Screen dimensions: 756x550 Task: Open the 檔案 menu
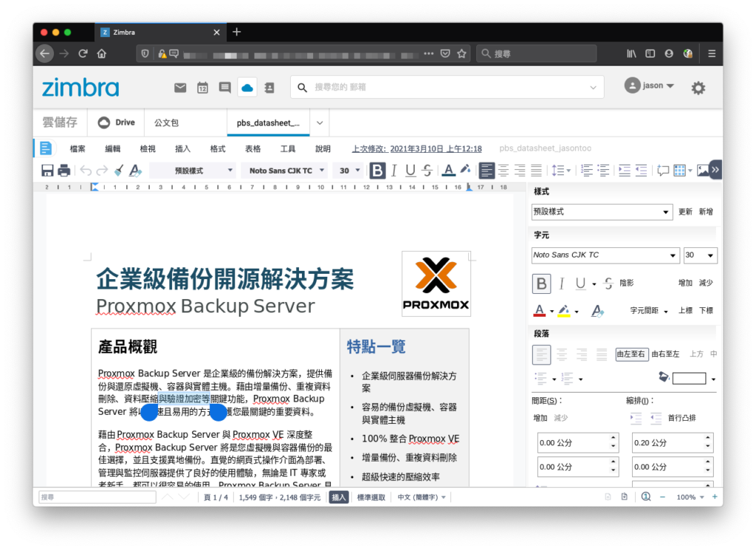click(77, 149)
